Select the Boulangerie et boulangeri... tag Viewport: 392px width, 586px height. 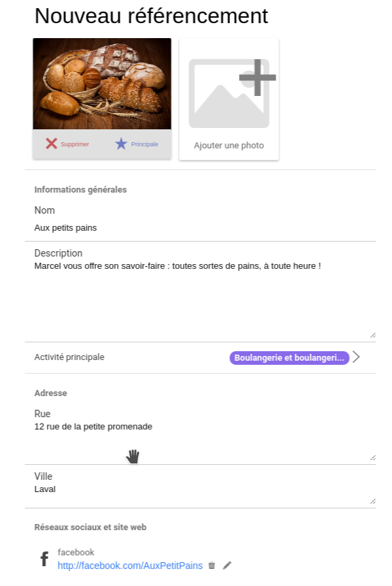point(289,357)
